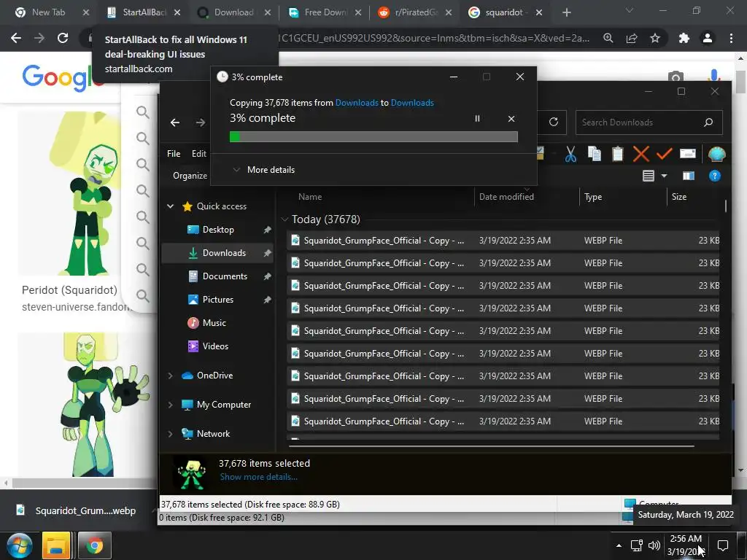747x560 pixels.
Task: Click the orange Delete X toolbar icon
Action: [x=640, y=154]
